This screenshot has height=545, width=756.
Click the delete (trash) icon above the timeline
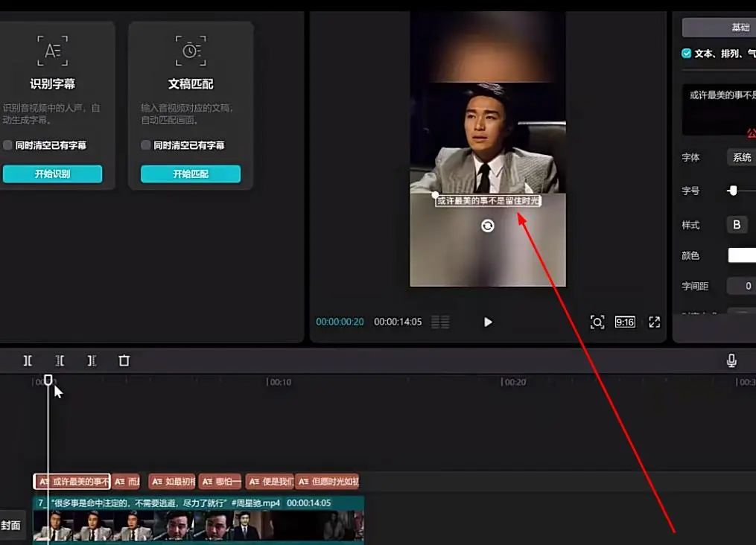(x=124, y=360)
